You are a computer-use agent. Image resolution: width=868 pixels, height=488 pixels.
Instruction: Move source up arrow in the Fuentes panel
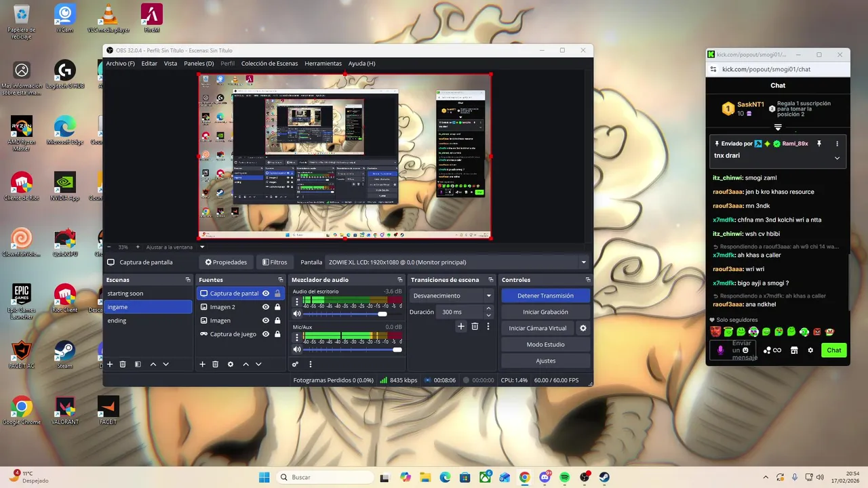click(x=245, y=364)
